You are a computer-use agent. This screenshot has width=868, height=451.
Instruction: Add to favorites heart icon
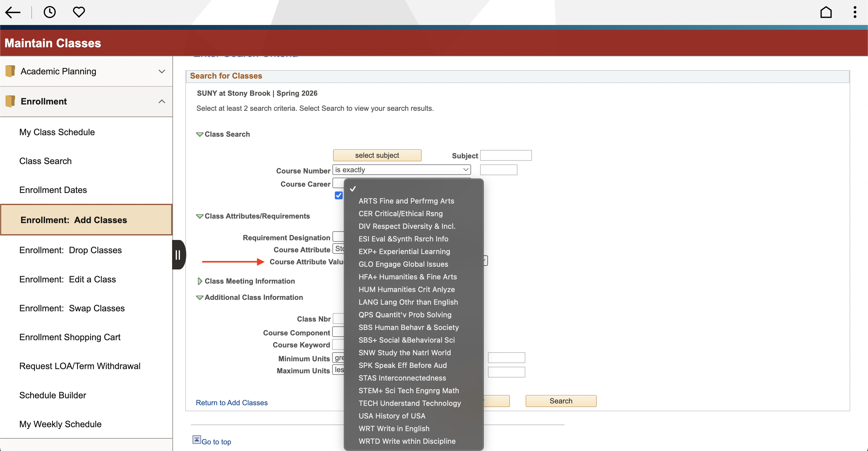coord(79,12)
